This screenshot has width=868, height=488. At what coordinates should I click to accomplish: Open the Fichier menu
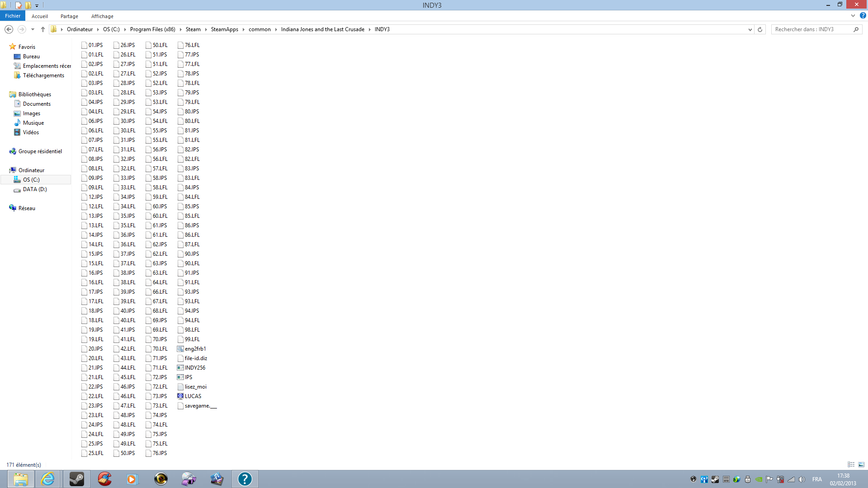click(x=13, y=16)
